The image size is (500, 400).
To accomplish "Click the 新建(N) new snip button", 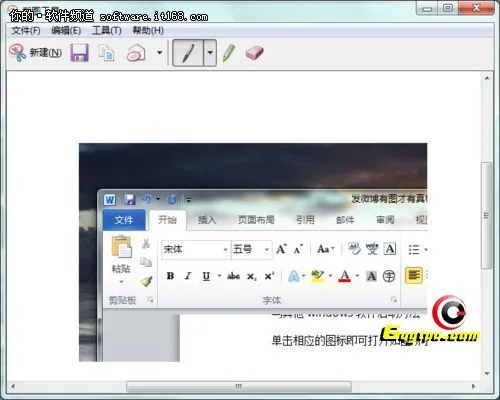I will [x=35, y=53].
